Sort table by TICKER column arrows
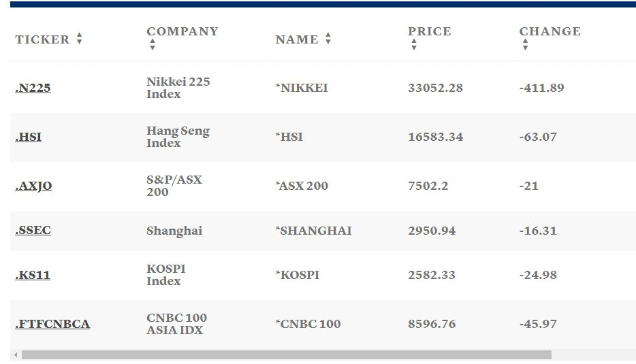636x364 pixels. 80,39
